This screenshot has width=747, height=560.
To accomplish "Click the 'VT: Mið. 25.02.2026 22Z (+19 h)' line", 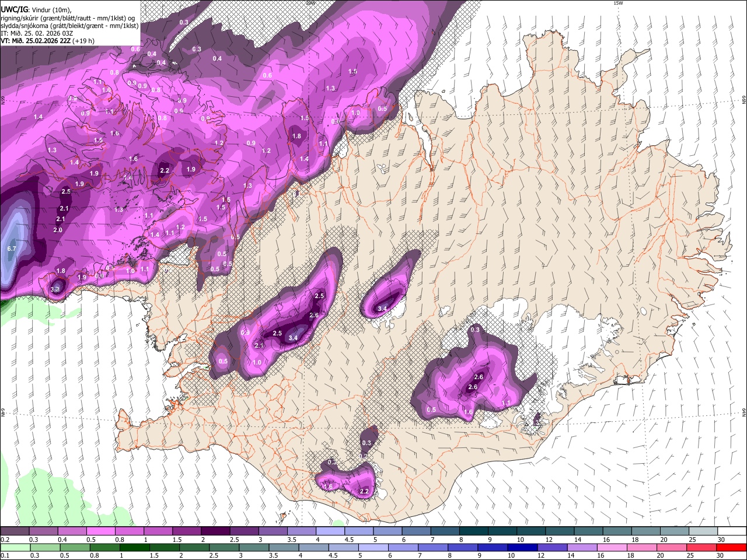I will click(x=47, y=41).
